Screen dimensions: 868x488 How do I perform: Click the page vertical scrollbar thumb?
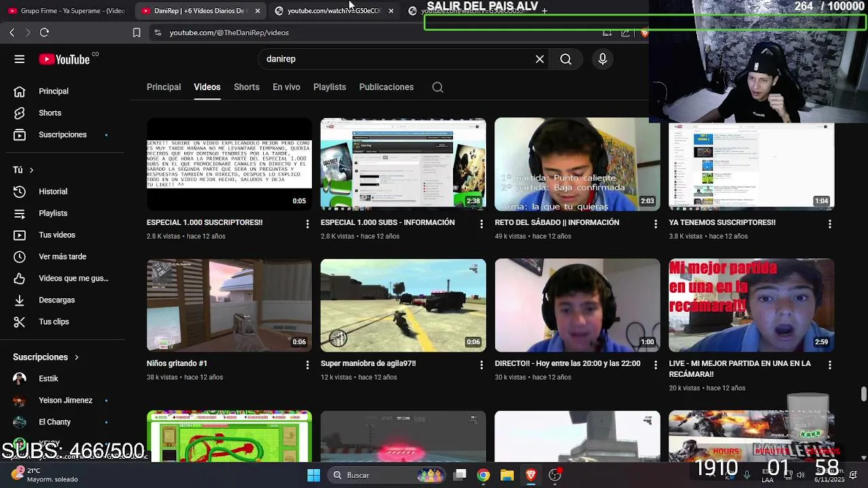coord(863,394)
